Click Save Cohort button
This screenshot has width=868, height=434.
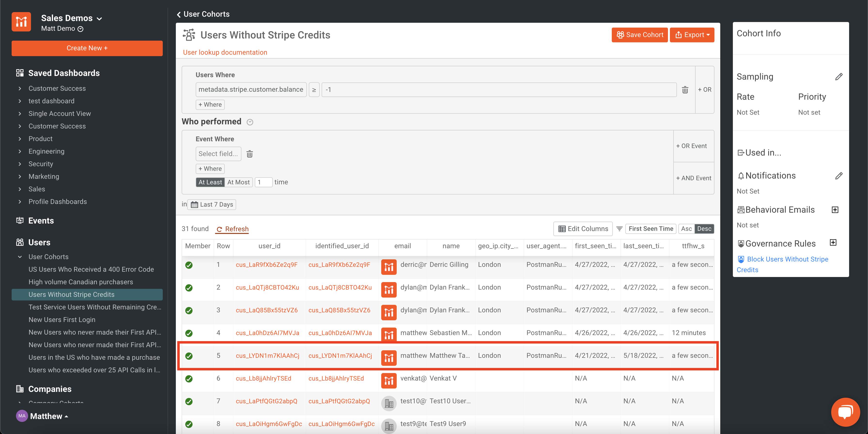640,35
